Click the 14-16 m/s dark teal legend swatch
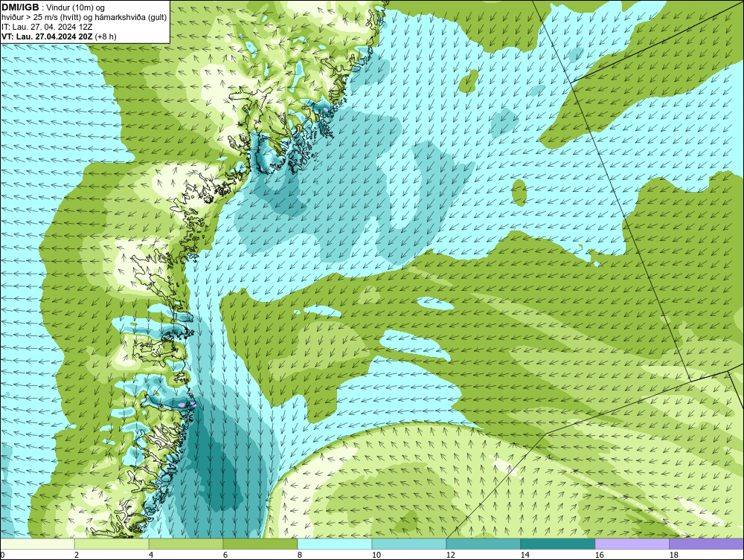This screenshot has width=744, height=560. 557,544
